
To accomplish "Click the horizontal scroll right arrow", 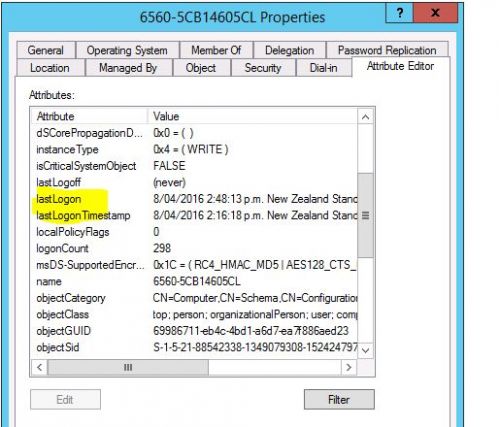I will point(349,367).
